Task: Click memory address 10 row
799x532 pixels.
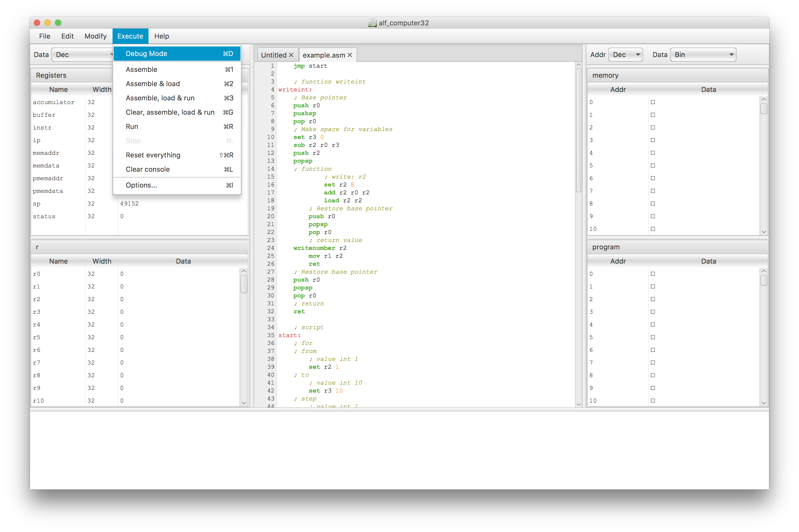Action: (x=673, y=229)
